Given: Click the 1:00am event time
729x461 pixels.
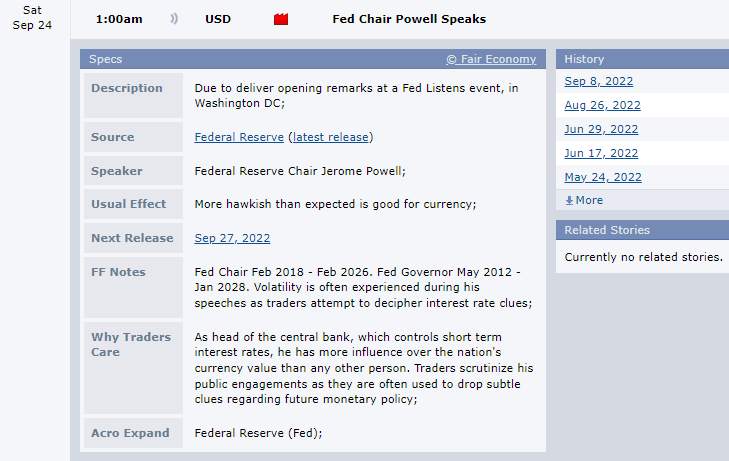Looking at the screenshot, I should (x=119, y=19).
